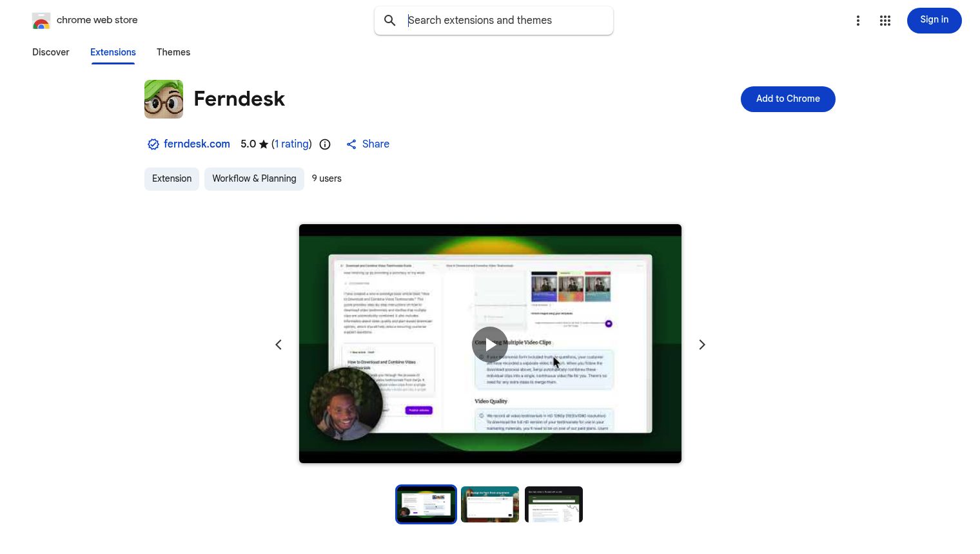Expand the Workflow & Planning category chip
980x554 pixels.
(254, 178)
